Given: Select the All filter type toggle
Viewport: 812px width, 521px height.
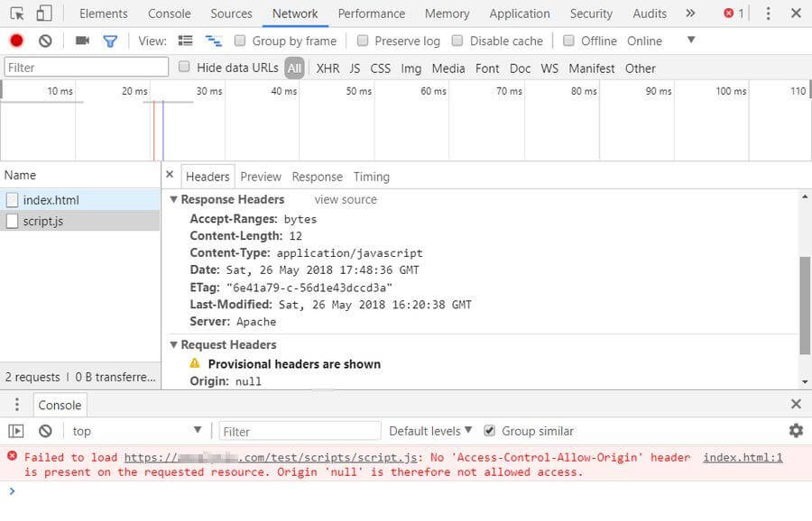Looking at the screenshot, I should [x=294, y=69].
